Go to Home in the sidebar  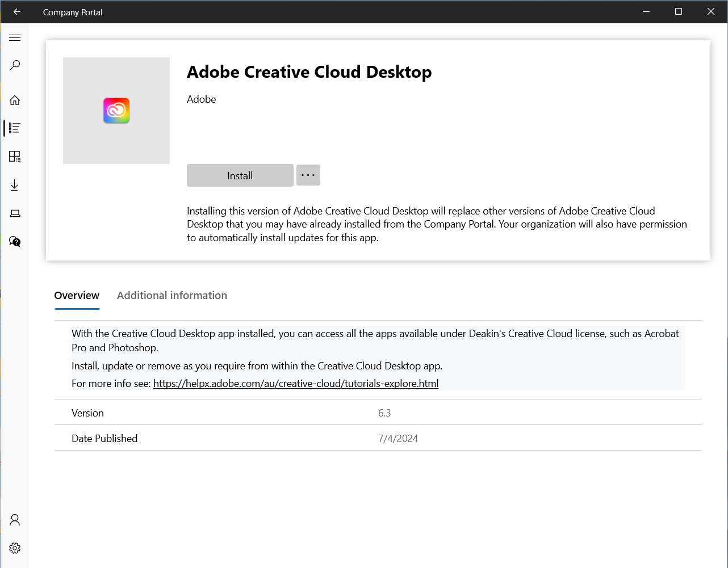15,100
